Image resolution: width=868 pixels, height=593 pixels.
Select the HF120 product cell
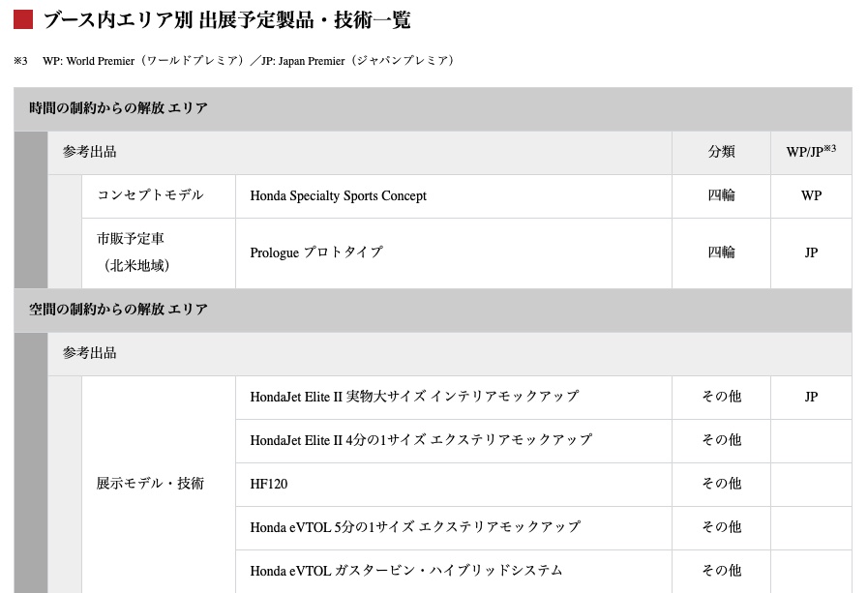click(x=269, y=484)
